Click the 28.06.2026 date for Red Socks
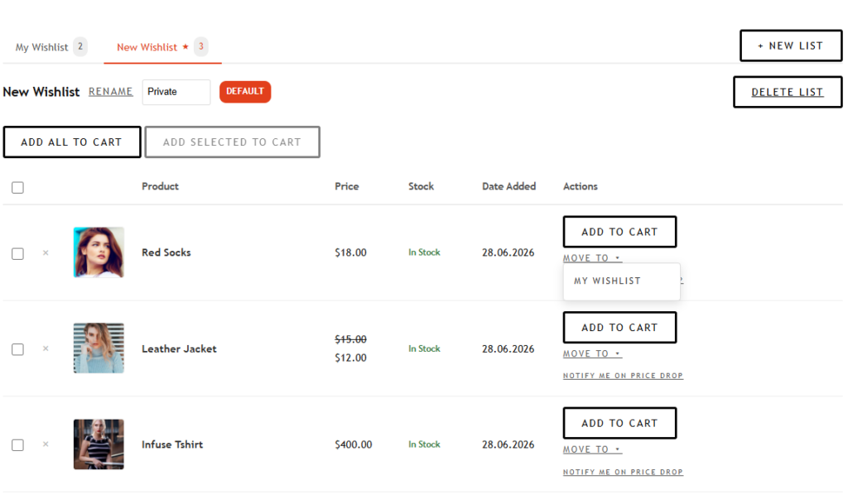 (508, 252)
